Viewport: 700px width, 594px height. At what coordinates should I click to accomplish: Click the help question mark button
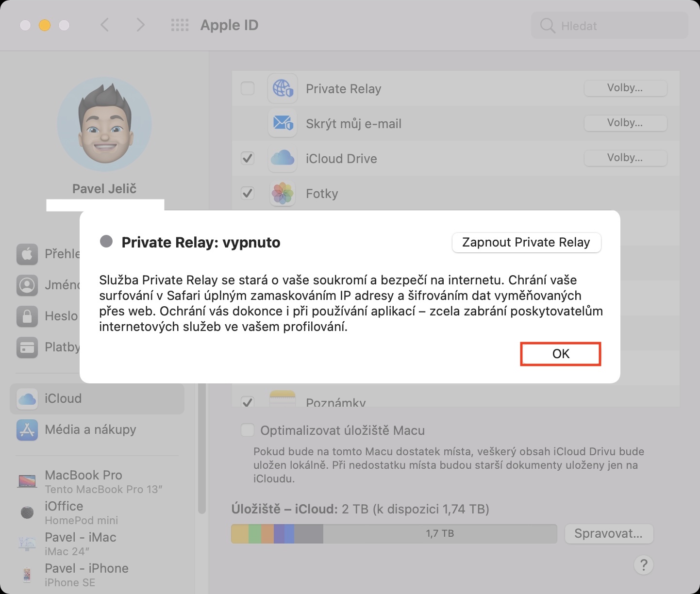click(x=644, y=565)
